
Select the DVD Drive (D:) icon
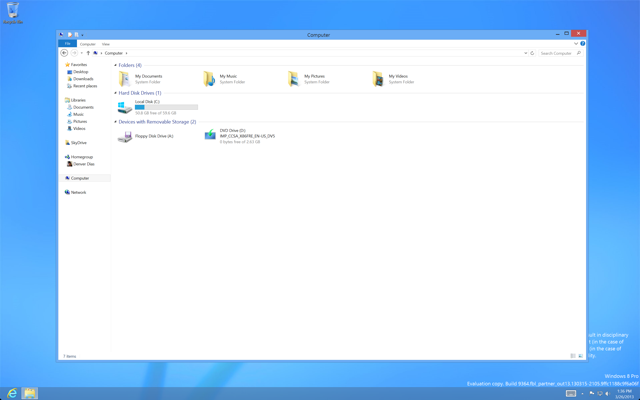coord(210,135)
